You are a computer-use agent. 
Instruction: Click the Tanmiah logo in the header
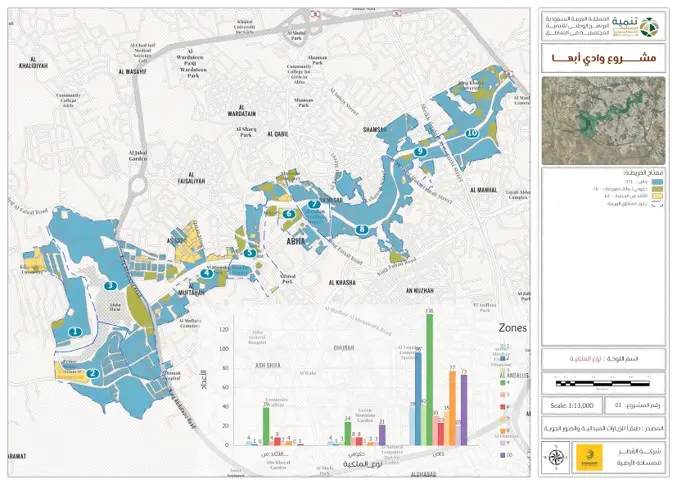coord(649,27)
